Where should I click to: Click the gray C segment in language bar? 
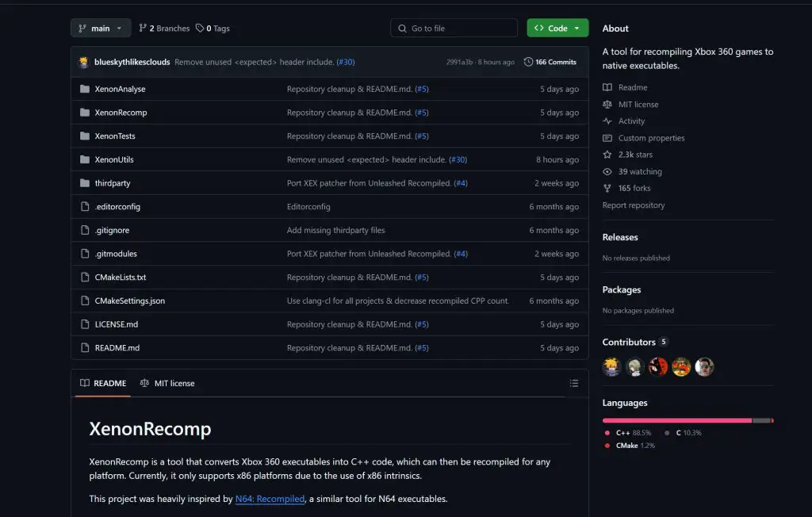pos(762,420)
